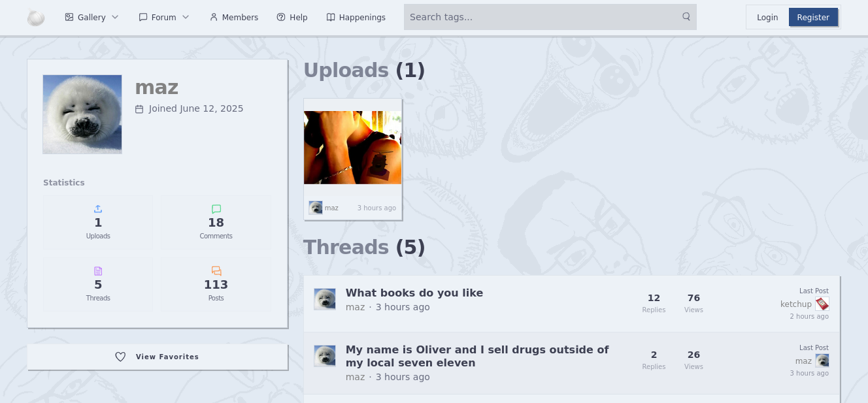This screenshot has height=403, width=868.
Task: Go to the Happenings page
Action: click(356, 18)
